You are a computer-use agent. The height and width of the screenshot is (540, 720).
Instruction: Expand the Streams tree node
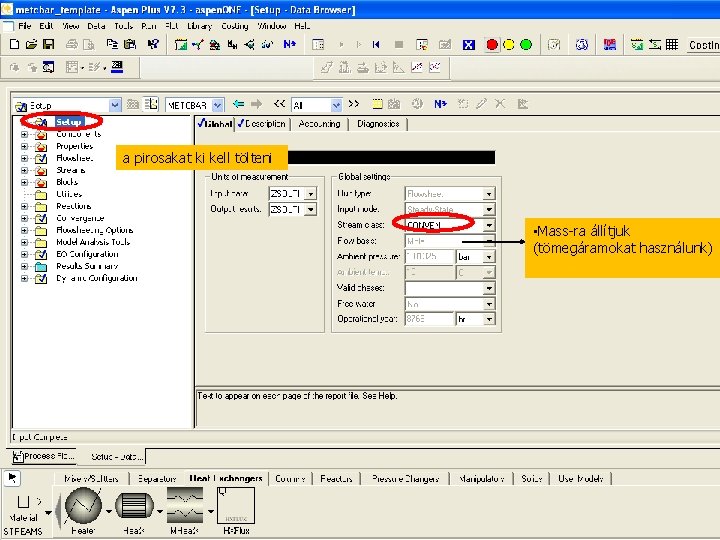point(24,170)
